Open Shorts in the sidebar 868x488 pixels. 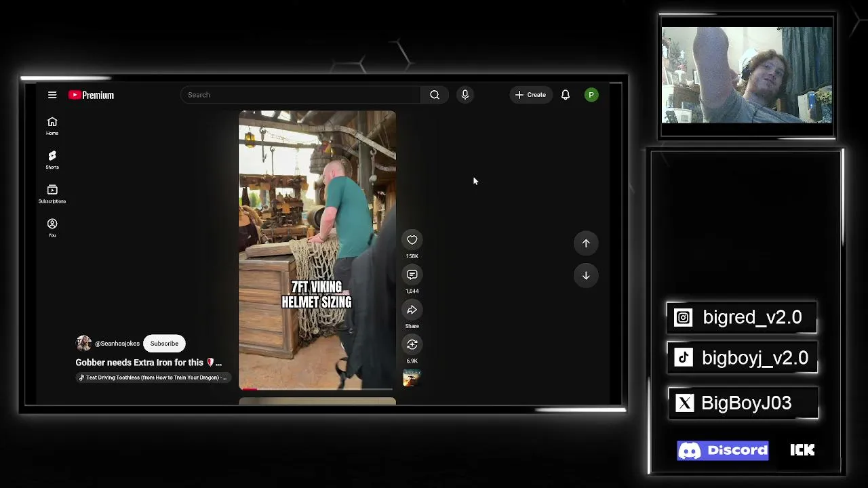coord(52,160)
